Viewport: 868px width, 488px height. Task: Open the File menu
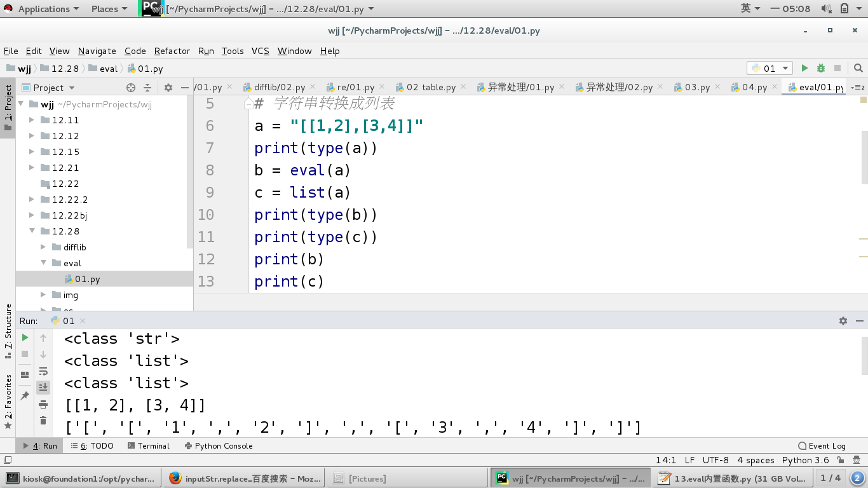coord(11,51)
